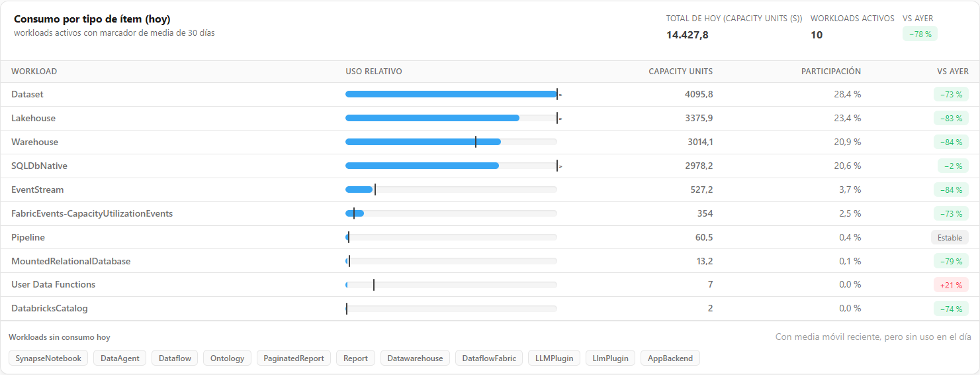Click the Lakehouse relative usage bar
The width and height of the screenshot is (980, 375).
point(451,118)
